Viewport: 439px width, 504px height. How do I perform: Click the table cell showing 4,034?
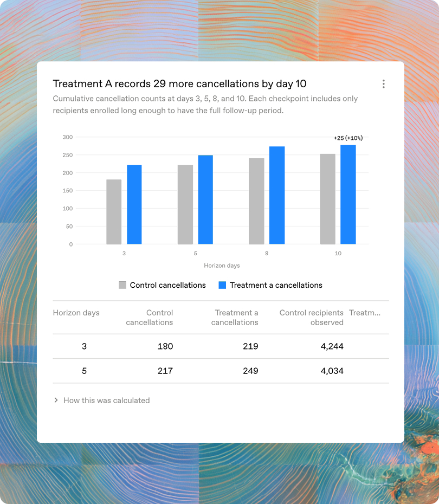click(332, 371)
